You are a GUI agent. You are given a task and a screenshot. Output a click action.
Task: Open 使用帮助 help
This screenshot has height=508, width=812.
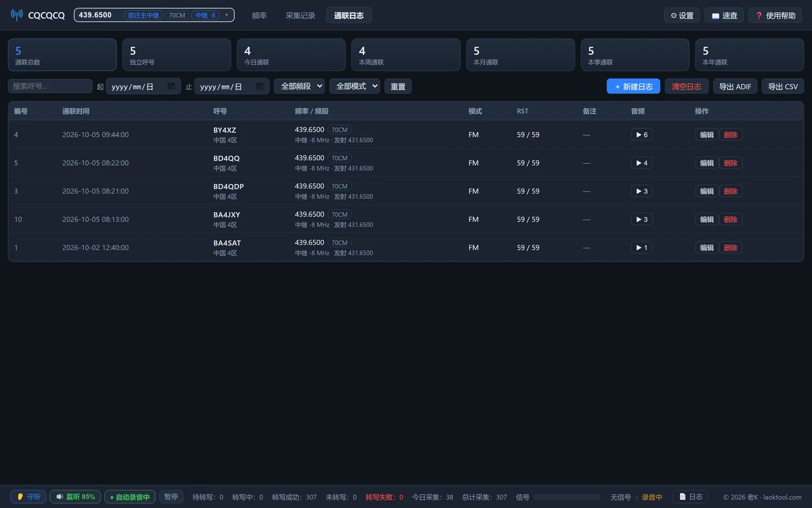pyautogui.click(x=775, y=15)
